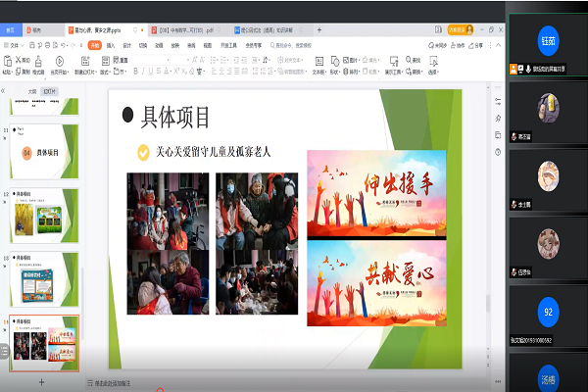Click the Collaborate (协作) button
Screen dimensions: 588x392
458,45
